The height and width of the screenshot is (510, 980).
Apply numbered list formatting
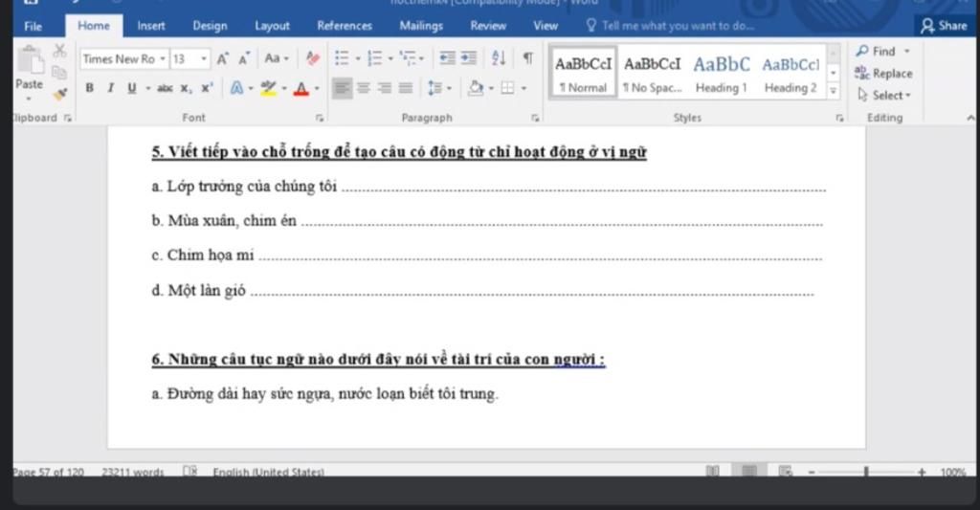point(374,58)
